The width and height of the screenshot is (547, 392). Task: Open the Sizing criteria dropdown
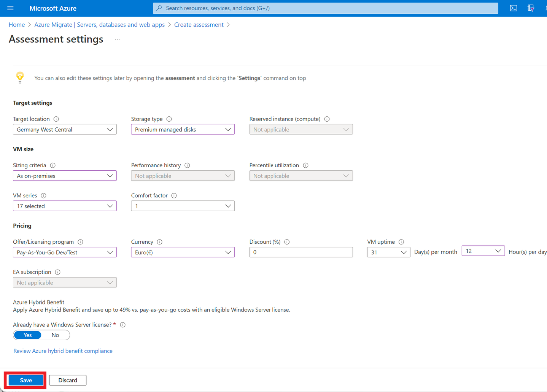[x=65, y=176]
